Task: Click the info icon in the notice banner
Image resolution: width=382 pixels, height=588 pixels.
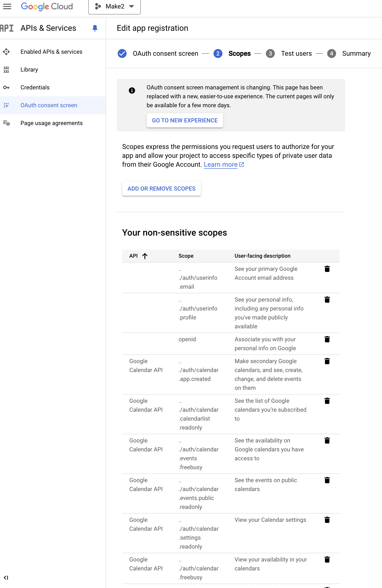Action: tap(132, 90)
